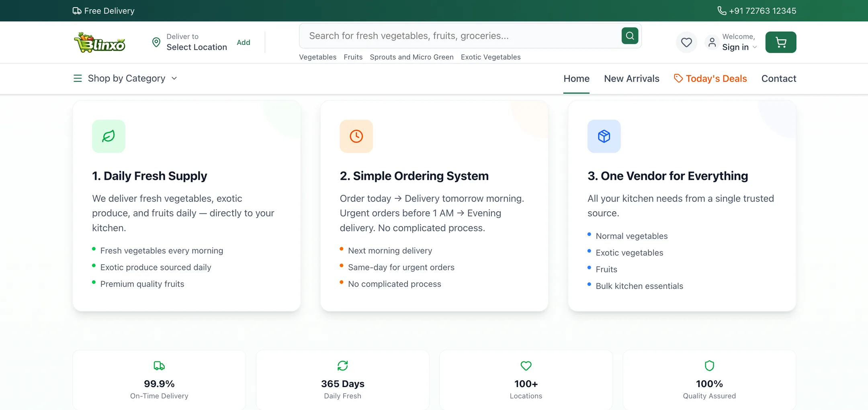Click the Today's Deals tag icon
Viewport: 868px width, 410px height.
point(678,78)
